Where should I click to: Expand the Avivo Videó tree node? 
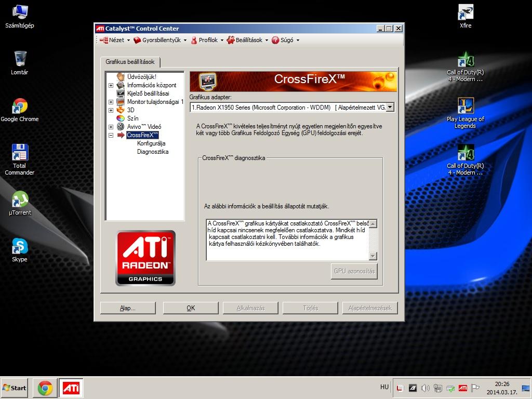(x=111, y=127)
